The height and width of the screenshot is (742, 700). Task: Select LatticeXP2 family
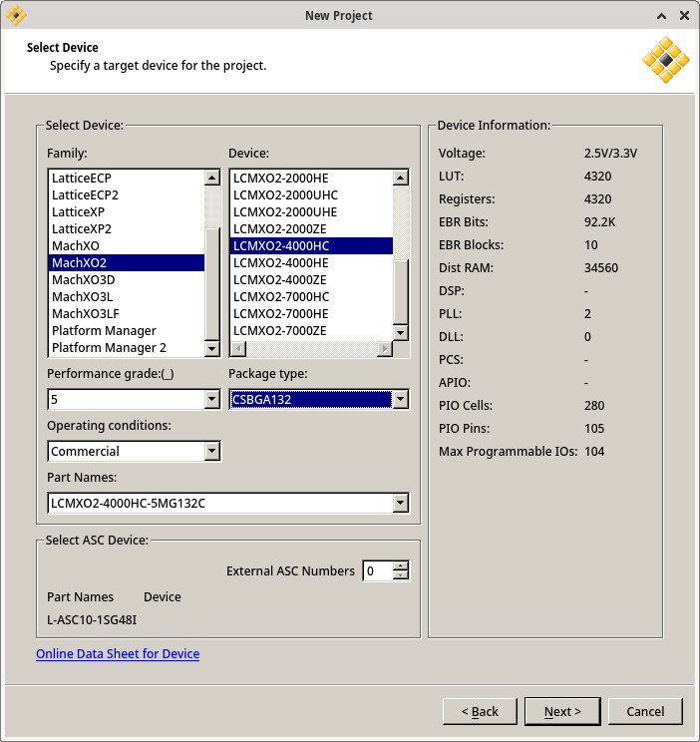coord(127,229)
